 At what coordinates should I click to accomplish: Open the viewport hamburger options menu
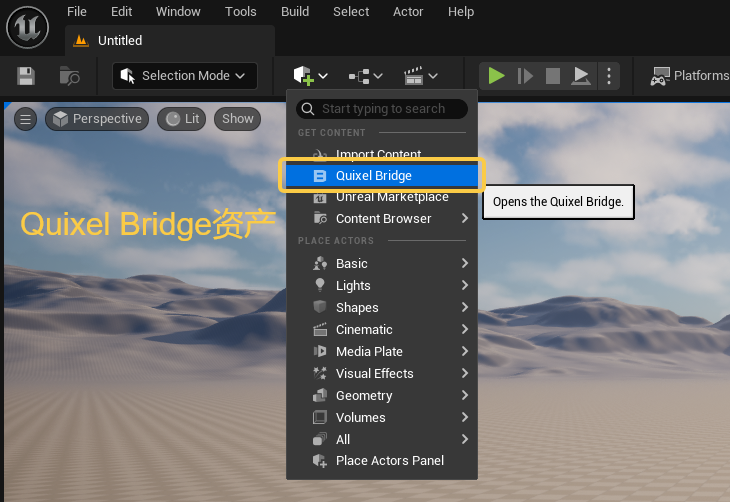26,119
